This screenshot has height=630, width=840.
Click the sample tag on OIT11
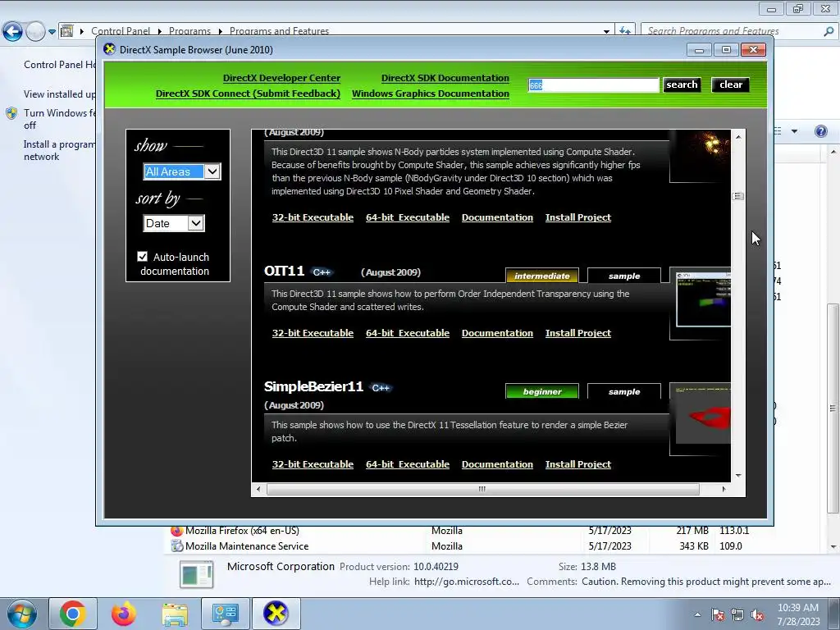tap(624, 276)
